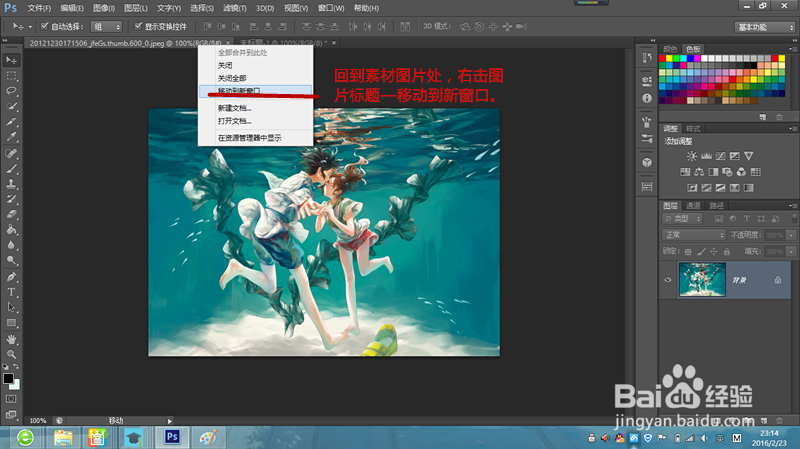Image resolution: width=800 pixels, height=449 pixels.
Task: Open the 不透明度 opacity dropdown arrow
Action: pyautogui.click(x=791, y=235)
